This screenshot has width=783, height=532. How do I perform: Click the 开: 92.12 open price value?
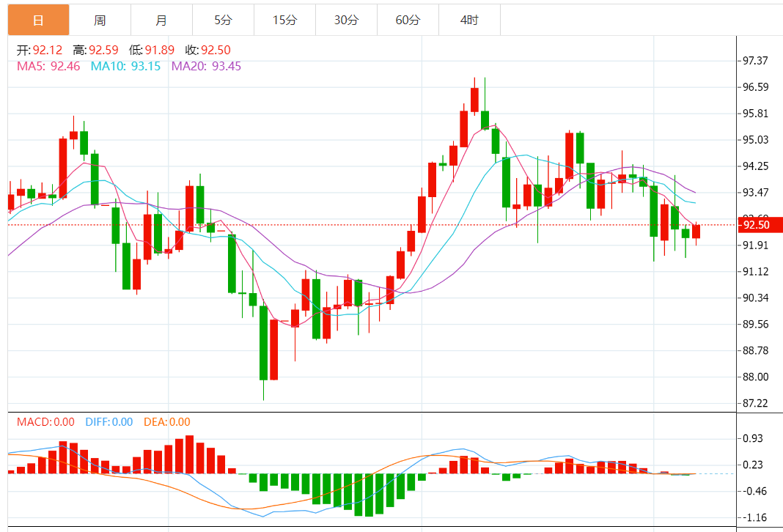pos(40,50)
